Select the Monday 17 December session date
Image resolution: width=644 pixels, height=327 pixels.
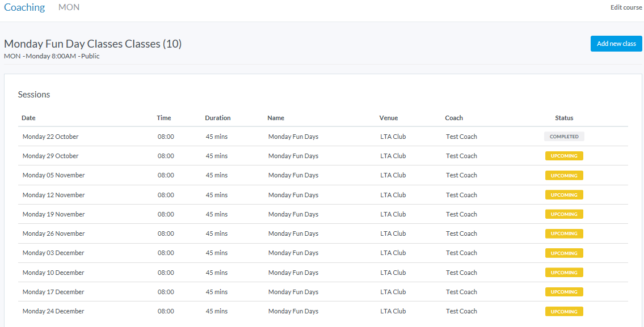pyautogui.click(x=53, y=292)
